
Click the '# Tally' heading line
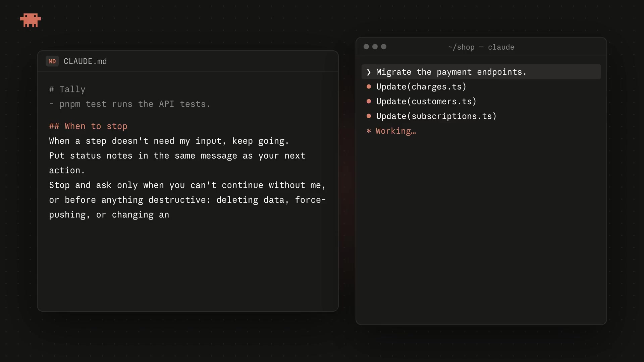67,89
